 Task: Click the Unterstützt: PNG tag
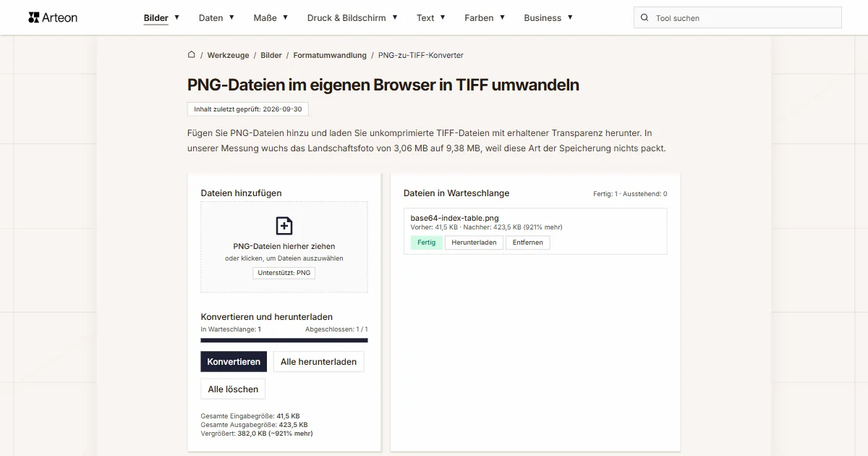click(x=284, y=273)
